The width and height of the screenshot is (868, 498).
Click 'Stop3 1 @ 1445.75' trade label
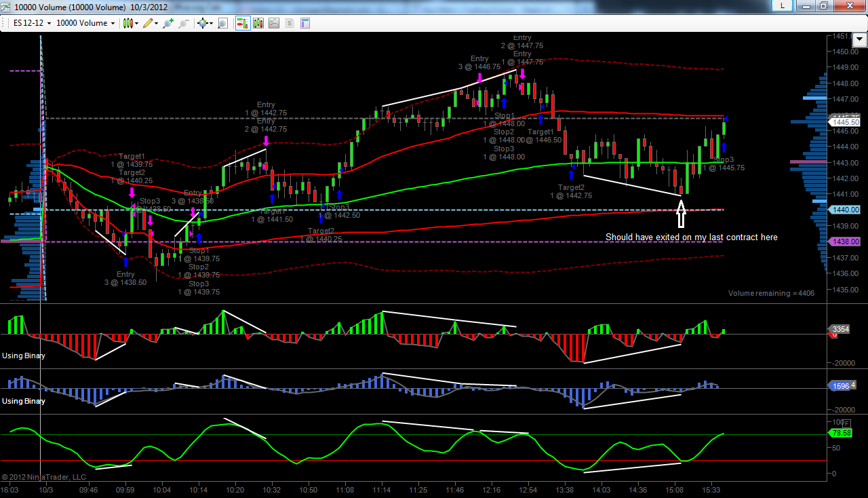724,164
